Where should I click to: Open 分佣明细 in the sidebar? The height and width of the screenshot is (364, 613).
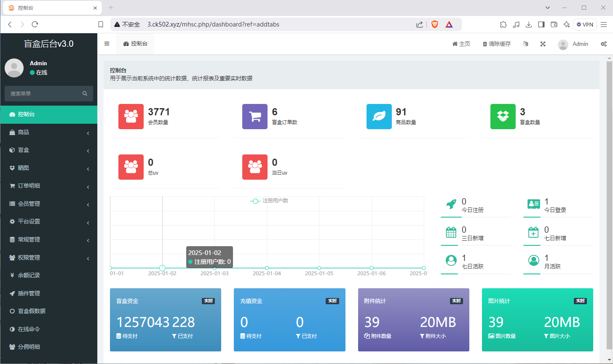pyautogui.click(x=48, y=347)
